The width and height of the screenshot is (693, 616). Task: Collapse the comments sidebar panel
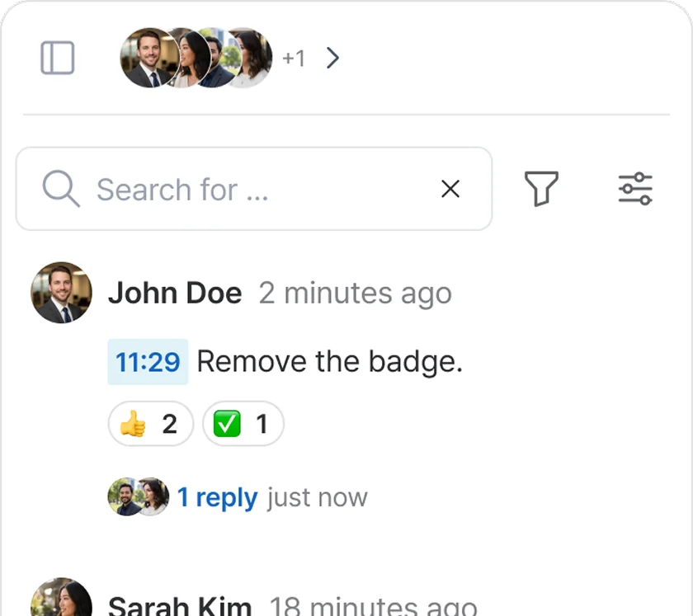(x=57, y=58)
